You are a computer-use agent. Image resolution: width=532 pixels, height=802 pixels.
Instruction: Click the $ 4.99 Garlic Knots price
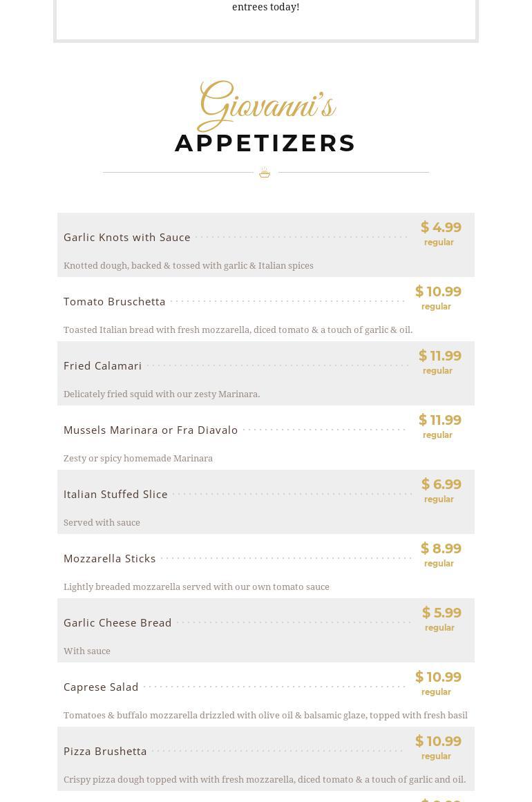(x=441, y=227)
